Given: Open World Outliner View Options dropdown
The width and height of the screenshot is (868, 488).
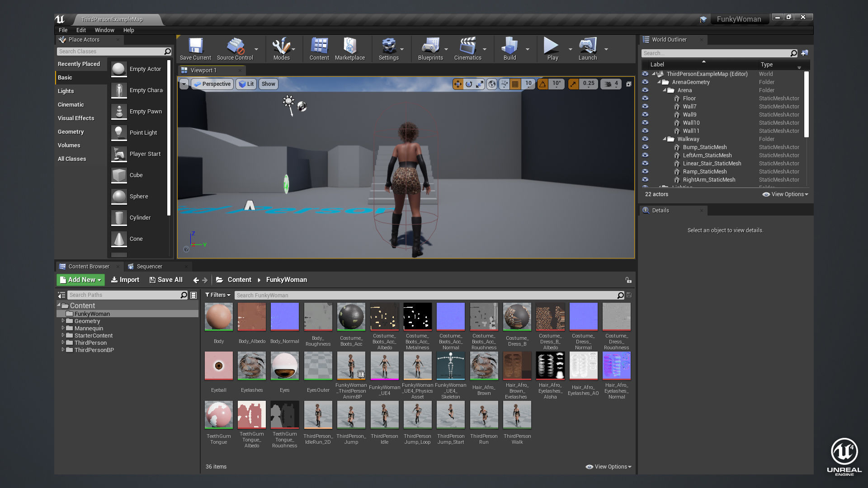Looking at the screenshot, I should (x=785, y=194).
